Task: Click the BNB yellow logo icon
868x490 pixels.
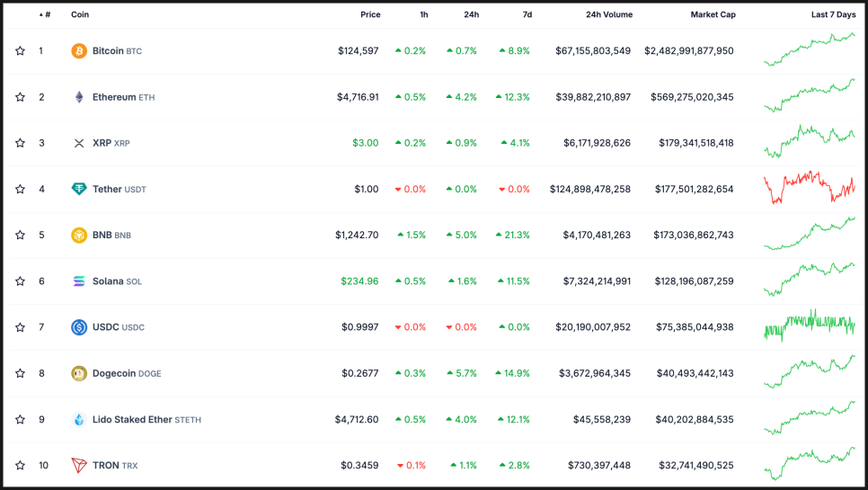Action: pos(79,236)
